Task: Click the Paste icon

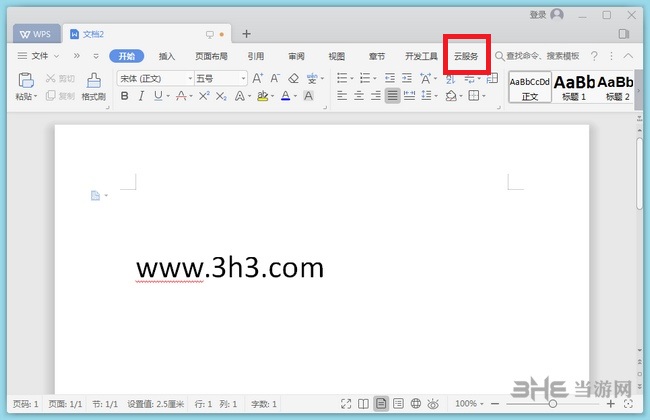Action: tap(25, 80)
